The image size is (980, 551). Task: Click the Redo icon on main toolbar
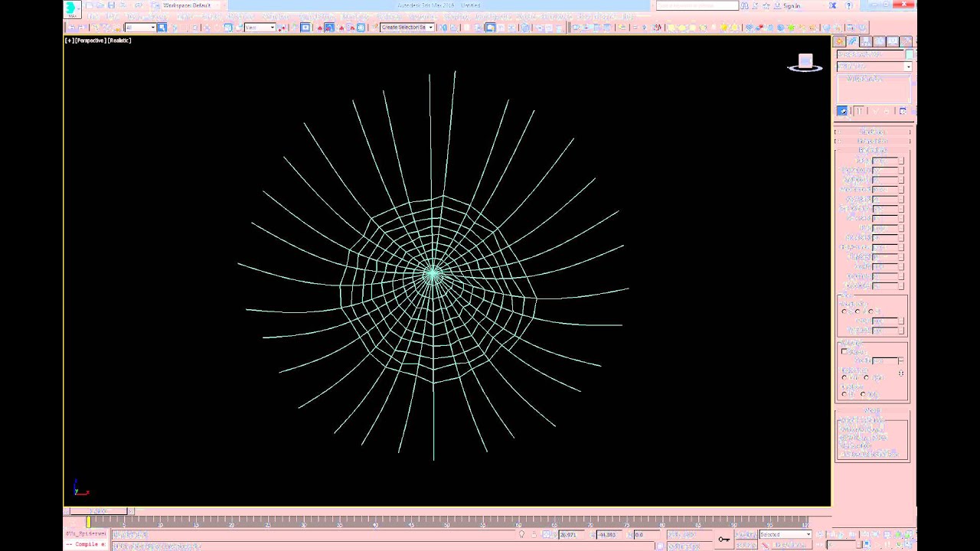pos(82,28)
